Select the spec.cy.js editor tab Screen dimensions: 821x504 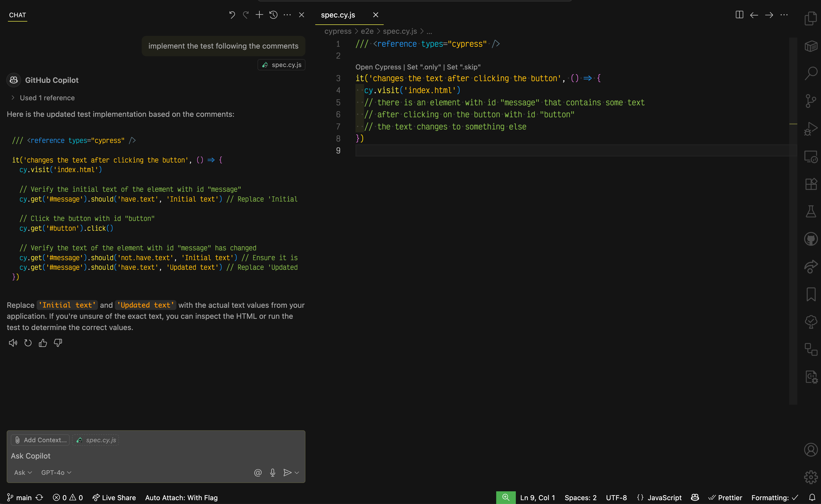[338, 15]
